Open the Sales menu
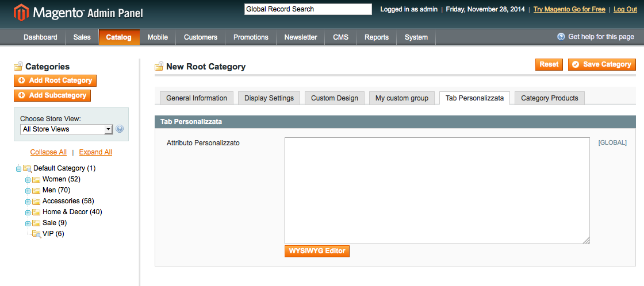This screenshot has width=644, height=286. point(82,37)
